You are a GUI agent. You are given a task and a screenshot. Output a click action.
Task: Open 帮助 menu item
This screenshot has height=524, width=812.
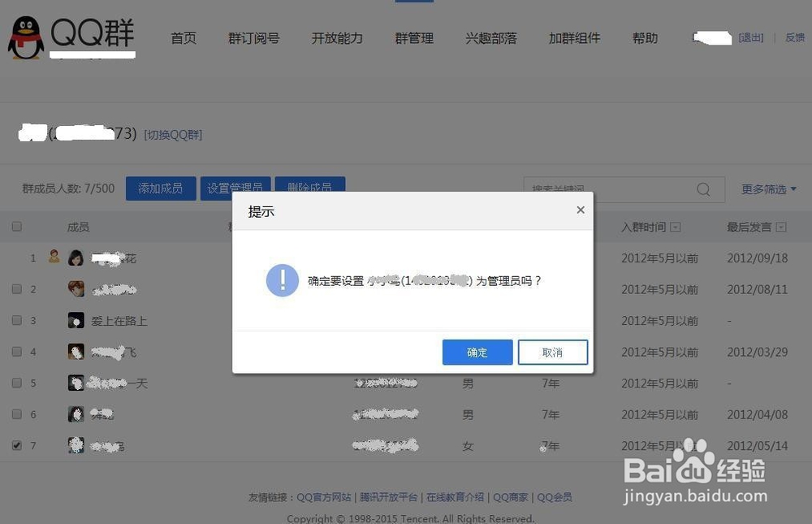coord(645,38)
